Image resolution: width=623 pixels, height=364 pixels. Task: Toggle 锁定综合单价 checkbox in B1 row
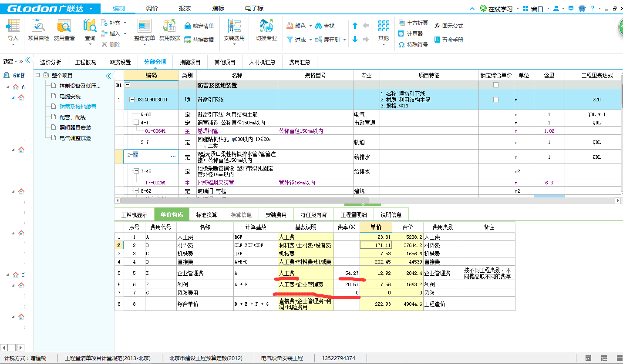496,85
